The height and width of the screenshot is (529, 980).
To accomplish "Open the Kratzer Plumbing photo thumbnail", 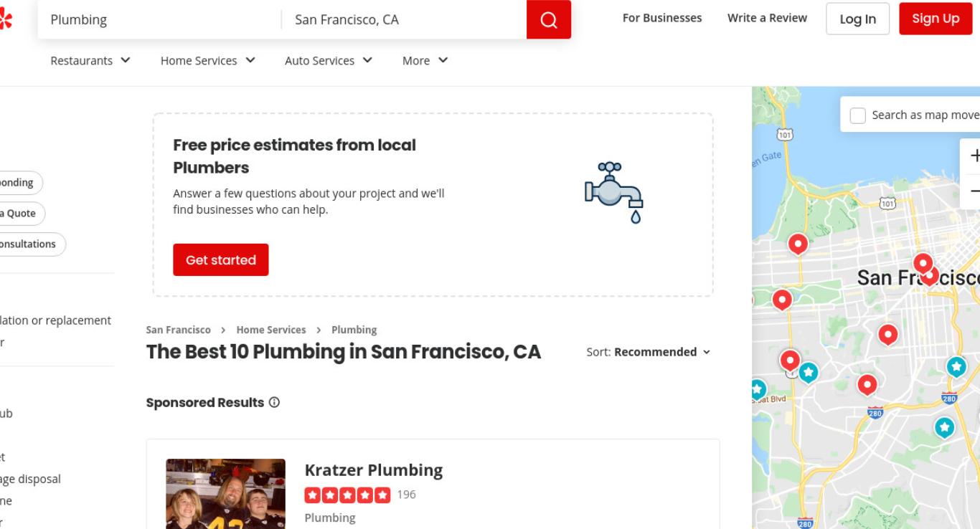I will coord(226,494).
